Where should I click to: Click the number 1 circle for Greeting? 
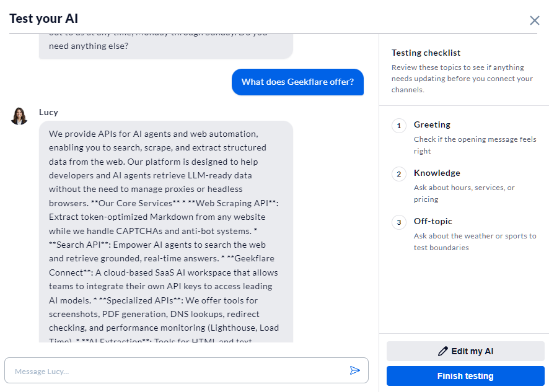(x=399, y=126)
